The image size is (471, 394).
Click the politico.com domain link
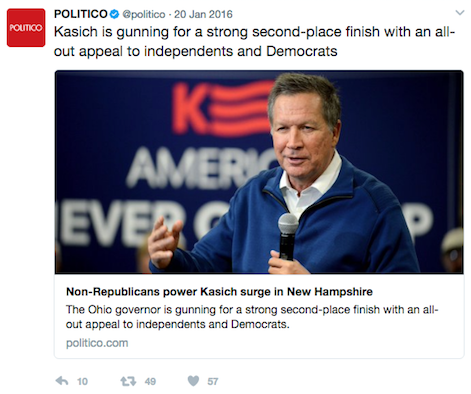pyautogui.click(x=97, y=343)
